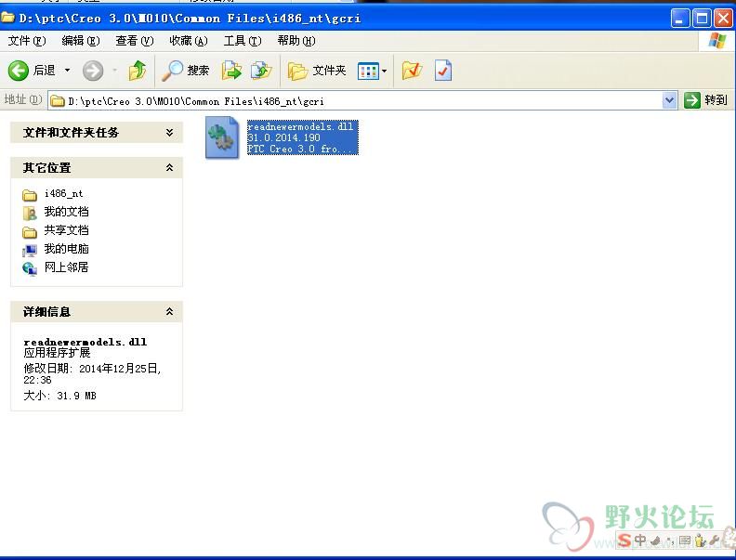Open the 收藏(A) menu

[x=189, y=41]
